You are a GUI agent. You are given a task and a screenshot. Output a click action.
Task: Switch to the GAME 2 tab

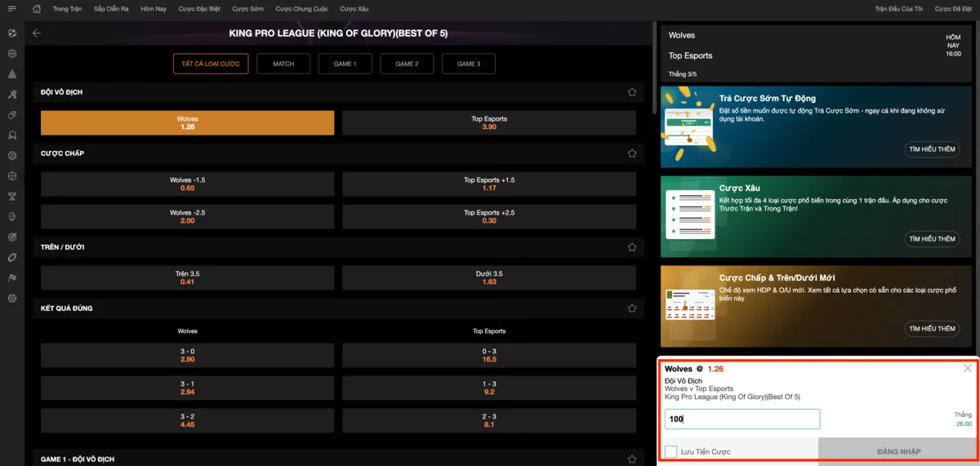407,64
